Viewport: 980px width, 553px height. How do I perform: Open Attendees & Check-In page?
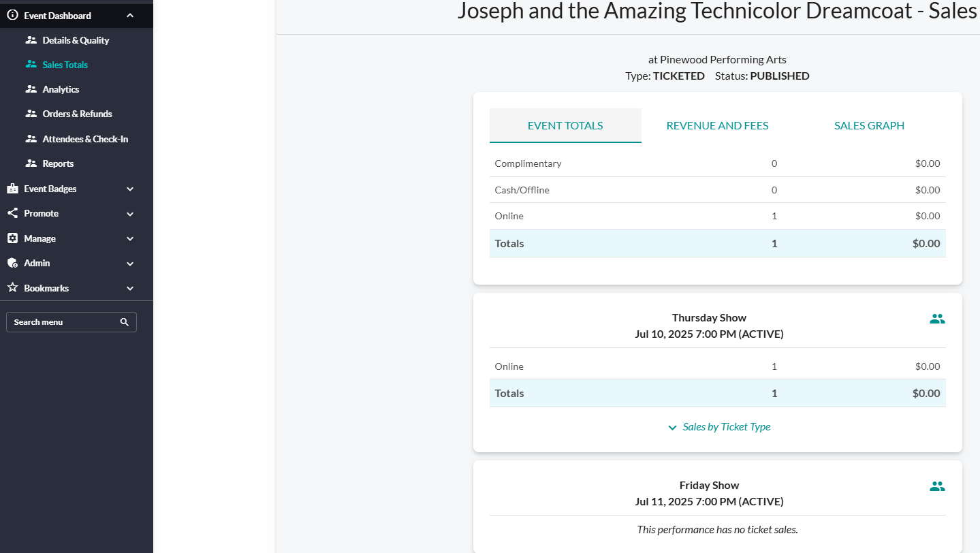coord(85,139)
